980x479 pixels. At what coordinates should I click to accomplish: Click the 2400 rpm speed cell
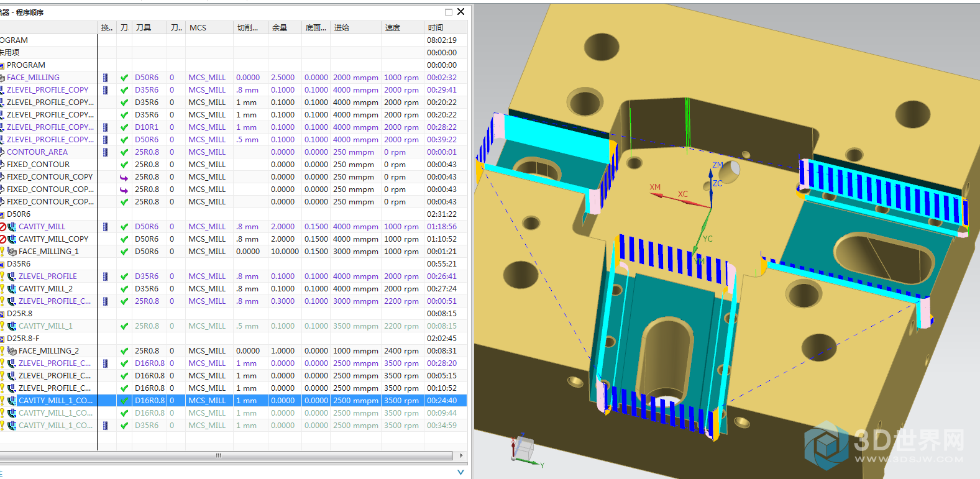[x=401, y=351]
